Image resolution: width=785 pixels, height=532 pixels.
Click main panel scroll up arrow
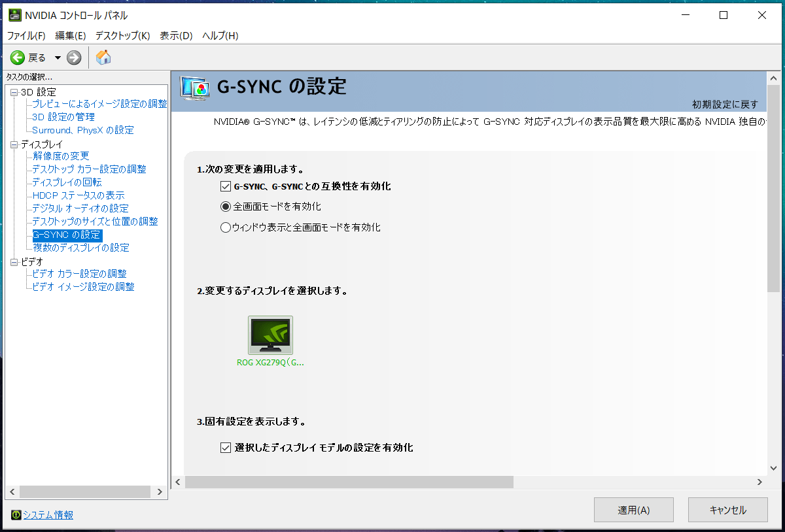pyautogui.click(x=774, y=77)
